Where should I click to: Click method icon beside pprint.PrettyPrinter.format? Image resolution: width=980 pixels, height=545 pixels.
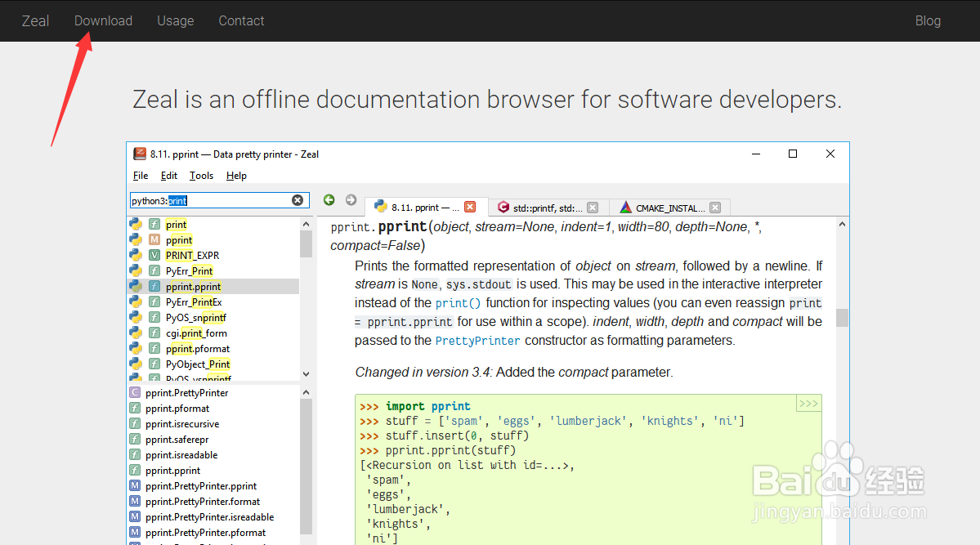tap(134, 501)
